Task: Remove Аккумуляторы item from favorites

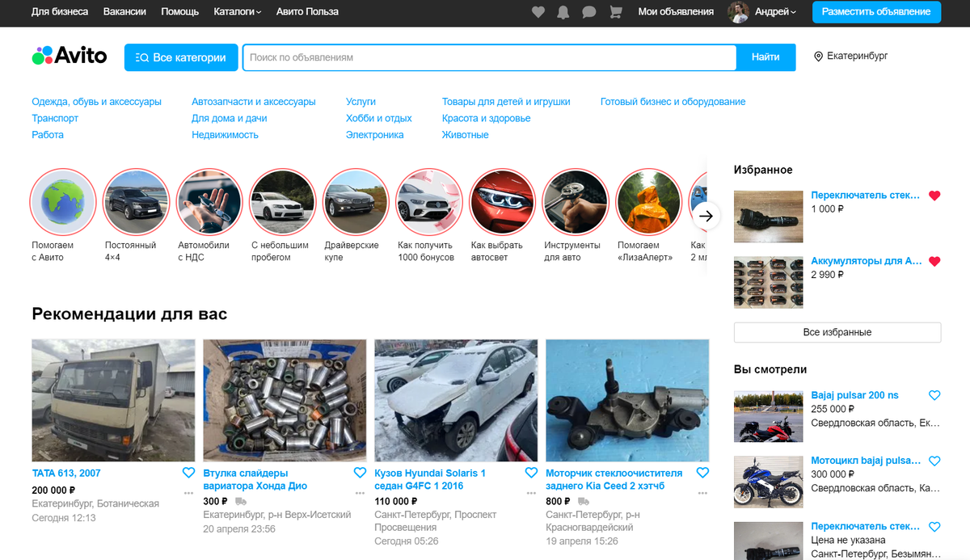Action: pos(934,262)
